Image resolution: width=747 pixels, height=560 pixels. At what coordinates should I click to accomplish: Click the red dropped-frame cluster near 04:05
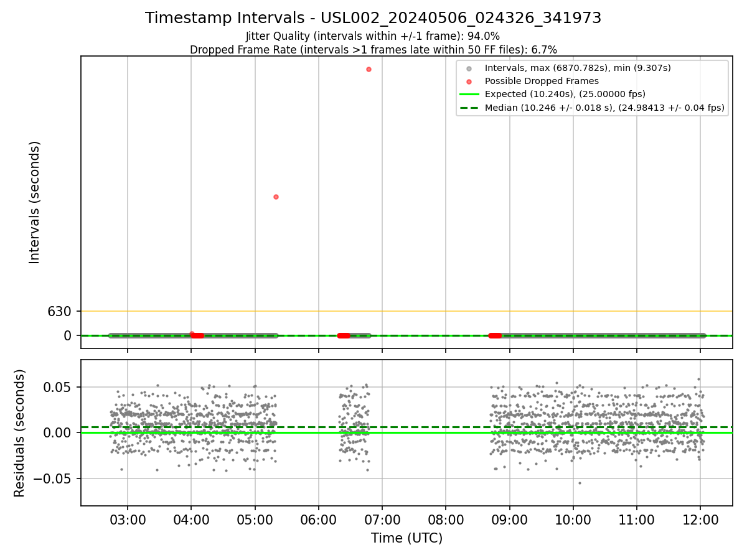tap(196, 335)
